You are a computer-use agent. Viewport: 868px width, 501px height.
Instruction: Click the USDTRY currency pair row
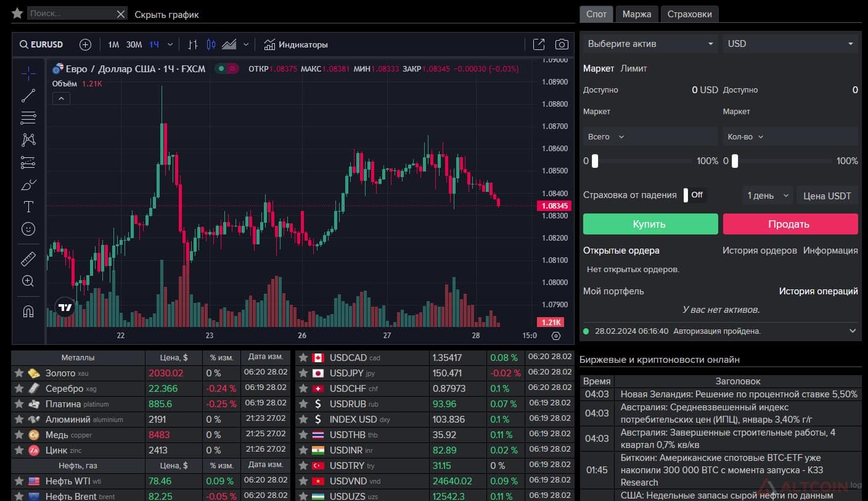click(435, 466)
